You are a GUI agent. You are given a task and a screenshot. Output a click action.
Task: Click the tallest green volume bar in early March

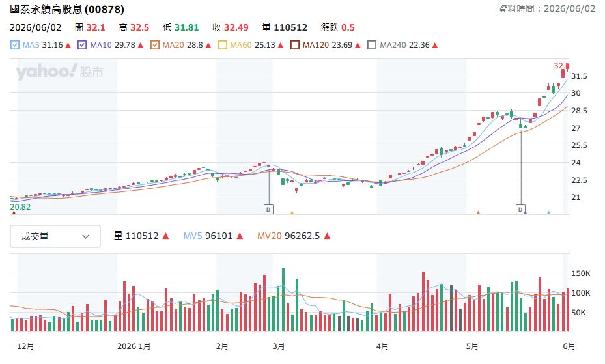pos(283,300)
